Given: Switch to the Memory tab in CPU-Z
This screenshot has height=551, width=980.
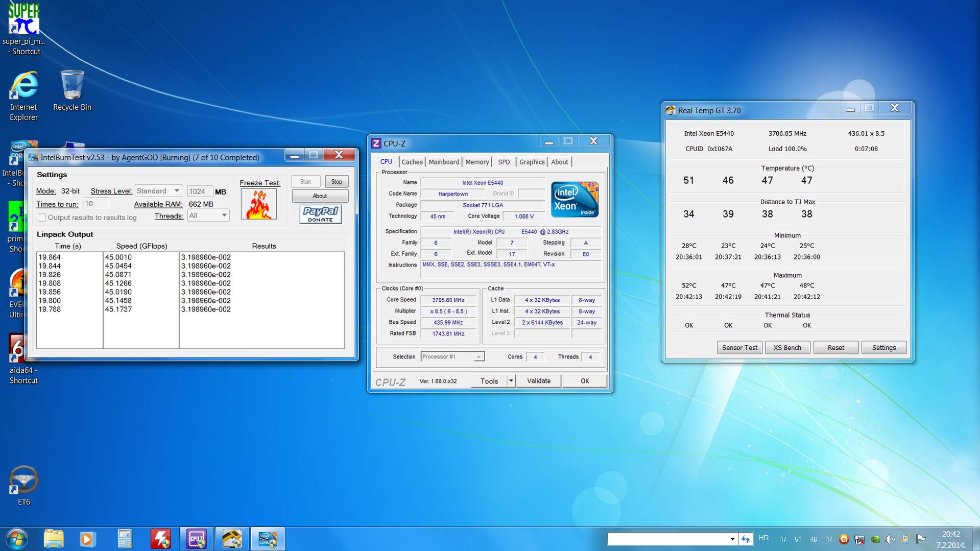Looking at the screenshot, I should (x=476, y=162).
